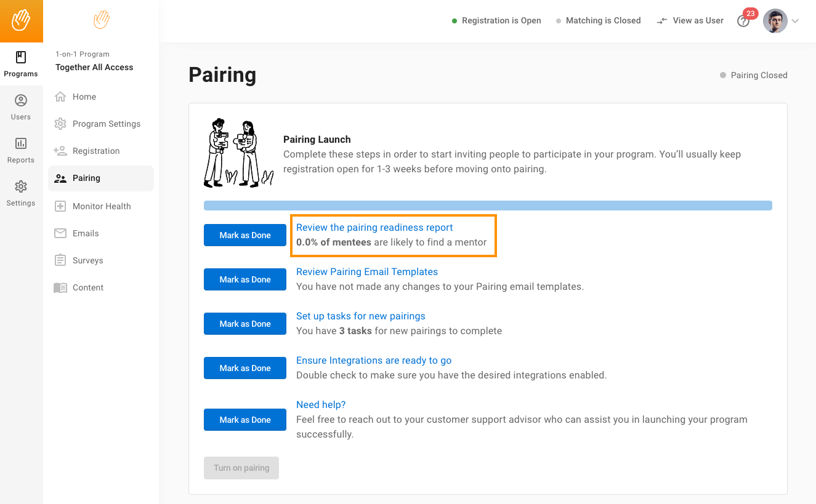Click the Emails envelope icon

pyautogui.click(x=60, y=233)
